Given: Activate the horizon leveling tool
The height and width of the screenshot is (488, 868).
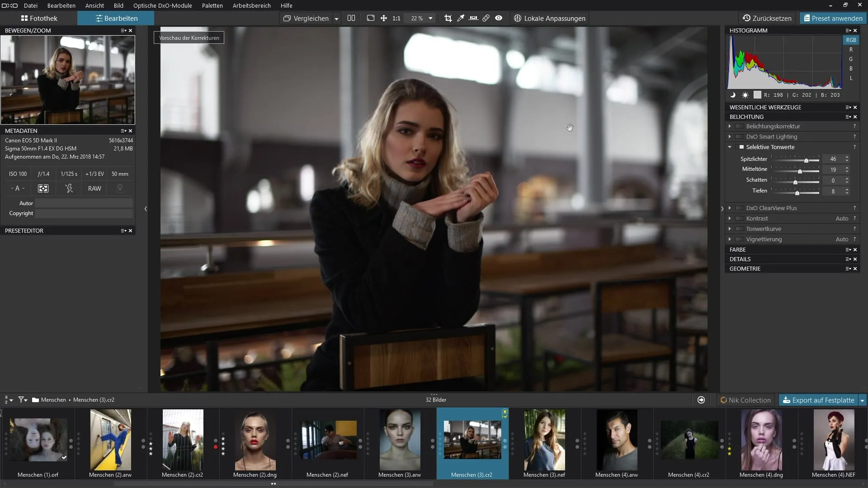Looking at the screenshot, I should [473, 18].
